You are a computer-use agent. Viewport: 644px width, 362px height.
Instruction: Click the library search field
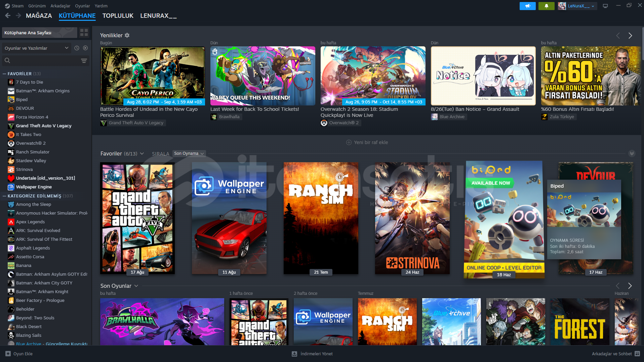tap(45, 60)
